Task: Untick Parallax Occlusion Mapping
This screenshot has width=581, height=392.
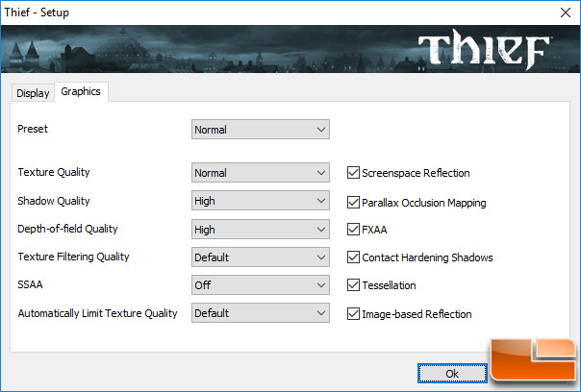Action: pyautogui.click(x=353, y=203)
